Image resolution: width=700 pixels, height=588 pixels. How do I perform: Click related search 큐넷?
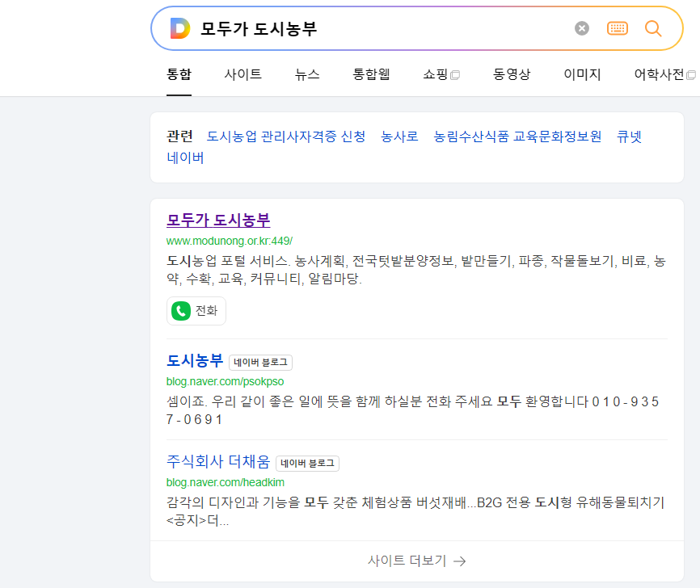[x=629, y=136]
